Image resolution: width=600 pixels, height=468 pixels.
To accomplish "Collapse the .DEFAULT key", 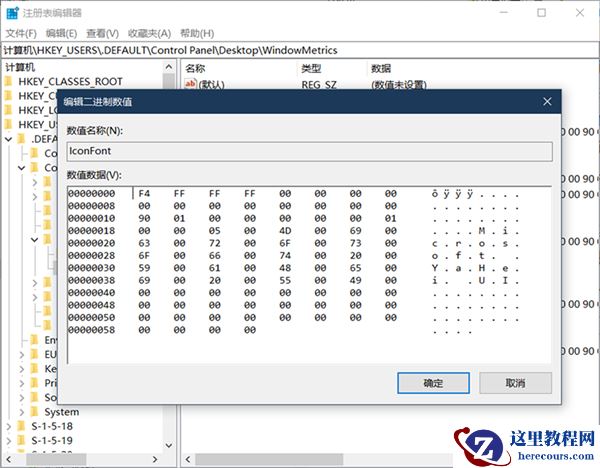I will click(8, 139).
